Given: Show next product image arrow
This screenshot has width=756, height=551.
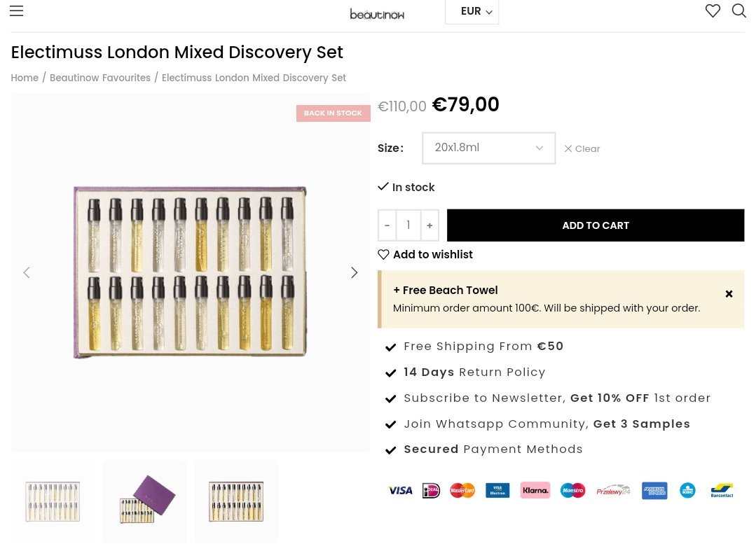Looking at the screenshot, I should (x=354, y=272).
